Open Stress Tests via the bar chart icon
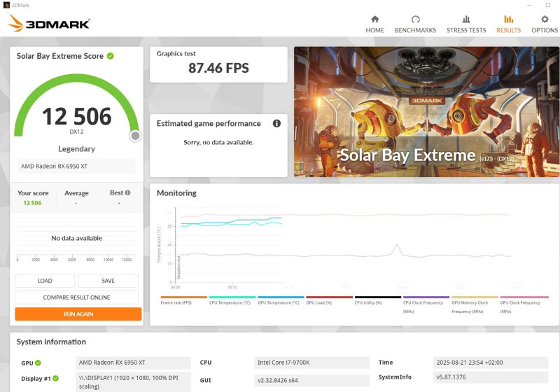The image size is (560, 392). 466,19
